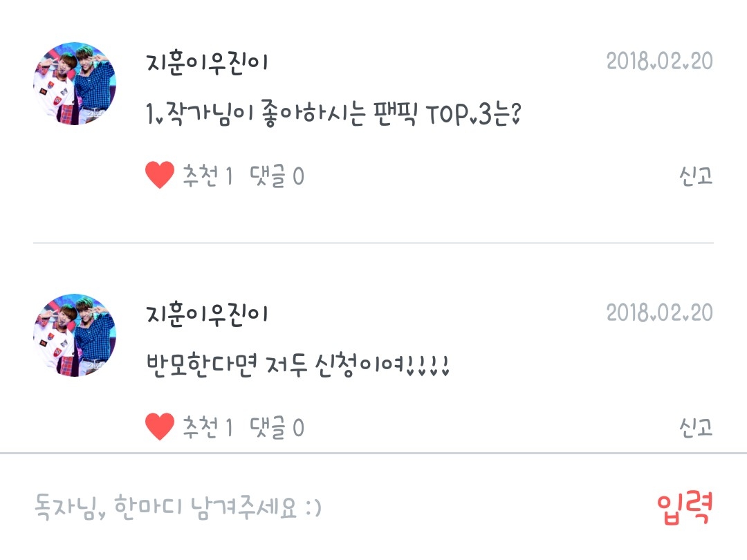Select 추천 1 label on the first comment
The height and width of the screenshot is (560, 747).
click(207, 176)
